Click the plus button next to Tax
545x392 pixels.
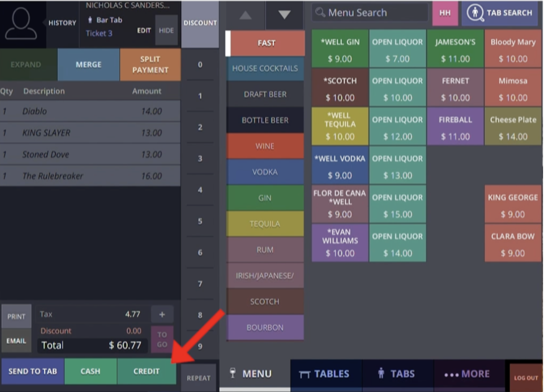162,314
